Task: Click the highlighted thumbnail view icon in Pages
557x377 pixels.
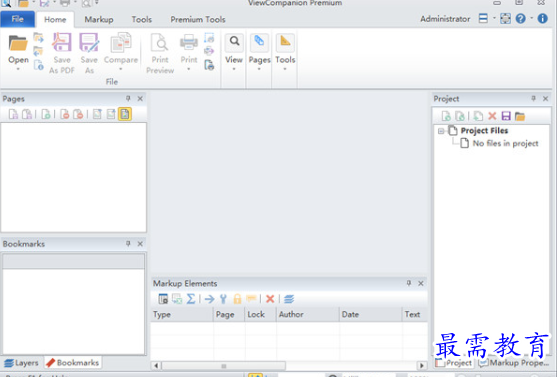Action: [125, 114]
